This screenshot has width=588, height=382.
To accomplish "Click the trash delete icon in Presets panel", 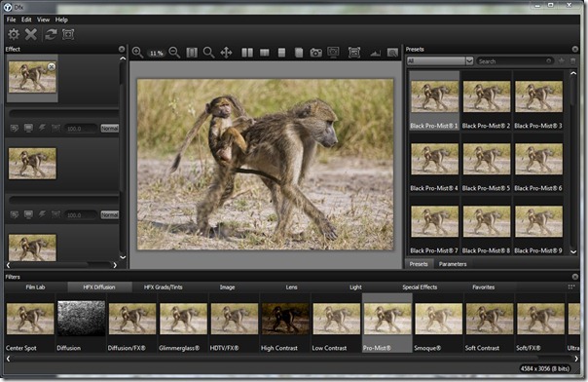I will (x=572, y=60).
